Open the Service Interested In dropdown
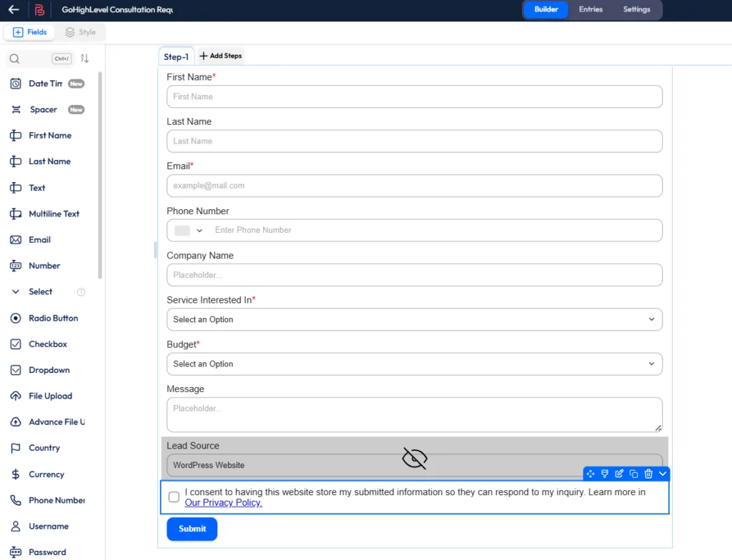The width and height of the screenshot is (732, 560). pyautogui.click(x=415, y=320)
